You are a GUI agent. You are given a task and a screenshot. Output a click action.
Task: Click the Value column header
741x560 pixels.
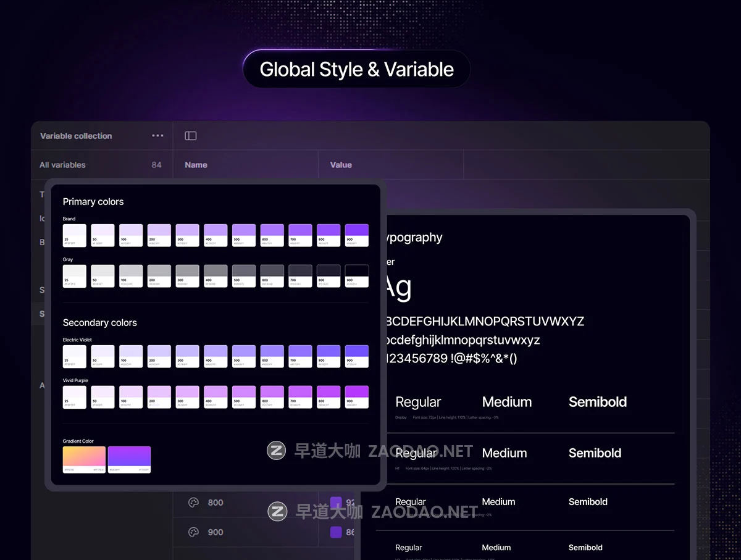click(x=340, y=165)
